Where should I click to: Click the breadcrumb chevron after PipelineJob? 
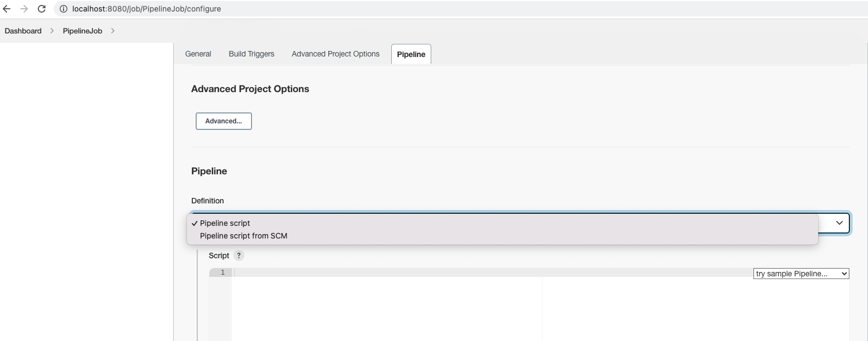coord(112,31)
